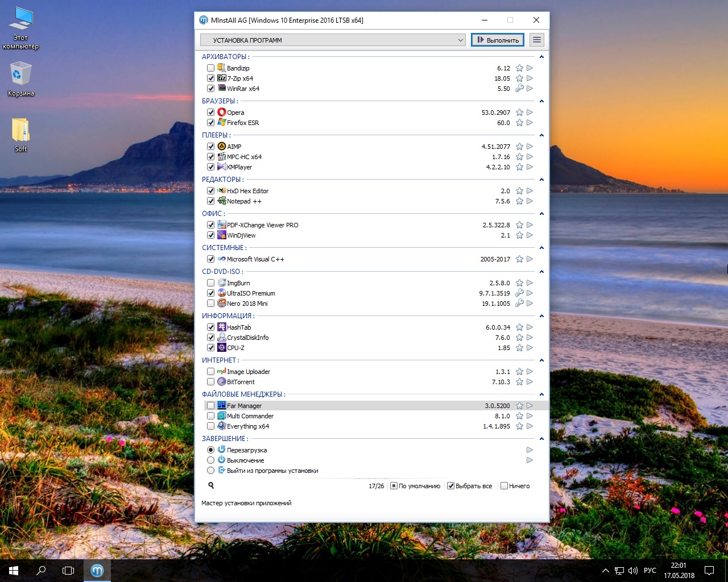This screenshot has width=728, height=582.
Task: Show hidden tray icons chevron
Action: [605, 571]
